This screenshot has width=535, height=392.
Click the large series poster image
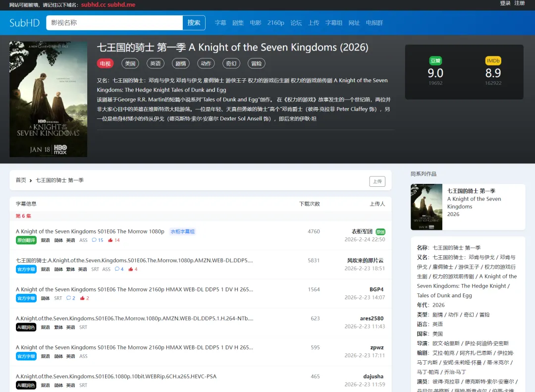click(x=49, y=100)
